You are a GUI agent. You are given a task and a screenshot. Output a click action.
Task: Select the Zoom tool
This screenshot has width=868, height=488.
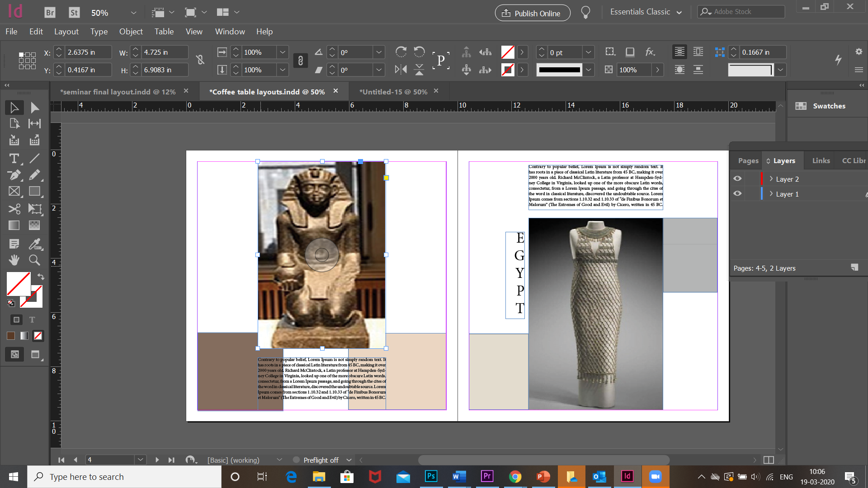(34, 260)
